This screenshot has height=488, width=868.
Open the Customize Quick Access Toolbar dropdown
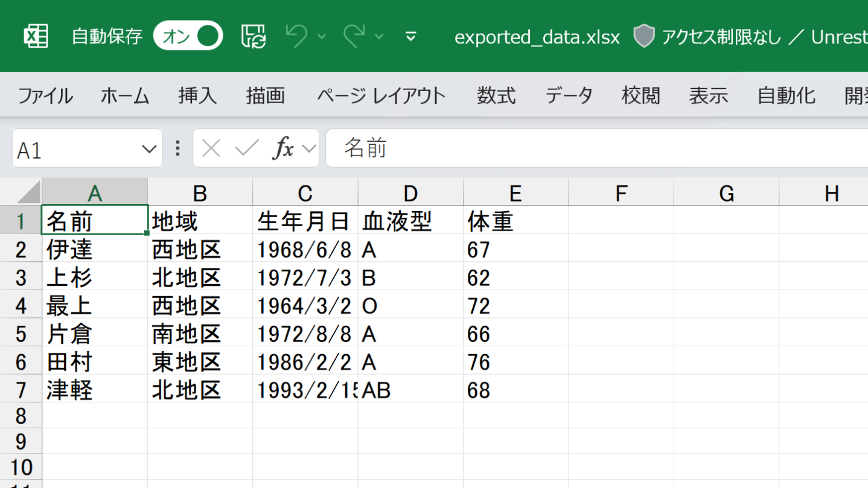pos(410,37)
